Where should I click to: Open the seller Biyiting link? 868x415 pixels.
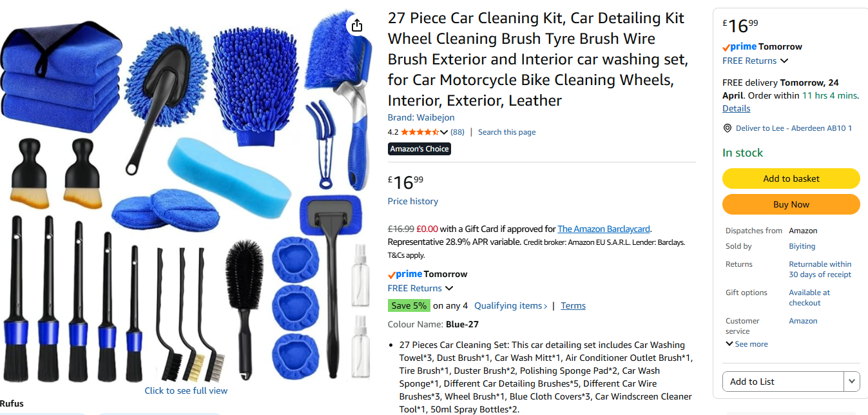pos(802,246)
